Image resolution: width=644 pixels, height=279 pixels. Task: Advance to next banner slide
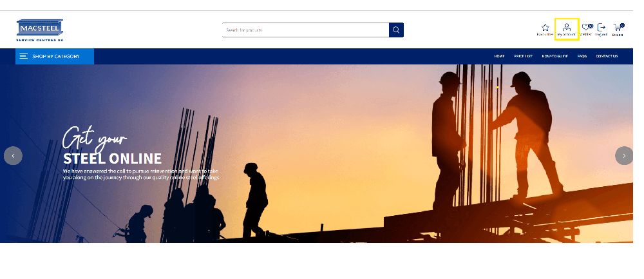(623, 155)
